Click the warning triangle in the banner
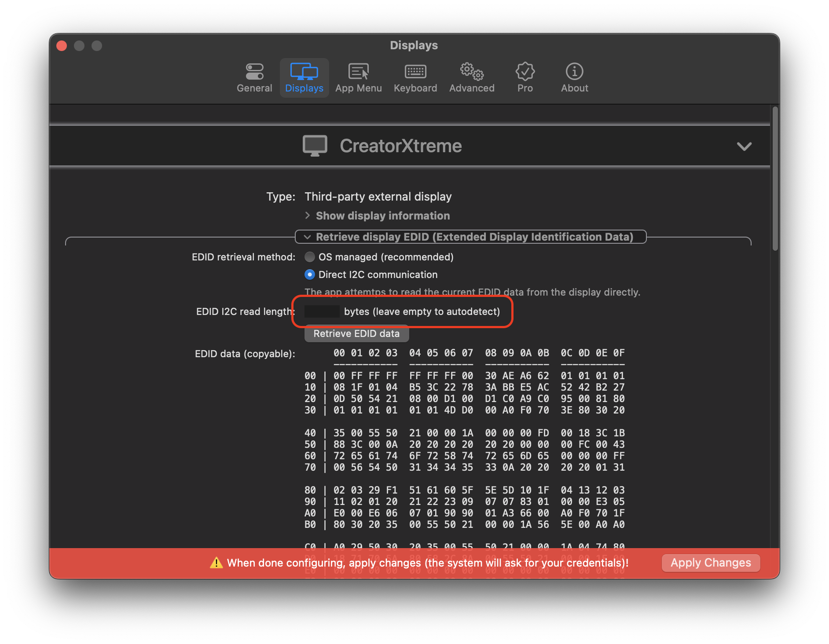Screen dimensions: 829x644 tap(216, 563)
